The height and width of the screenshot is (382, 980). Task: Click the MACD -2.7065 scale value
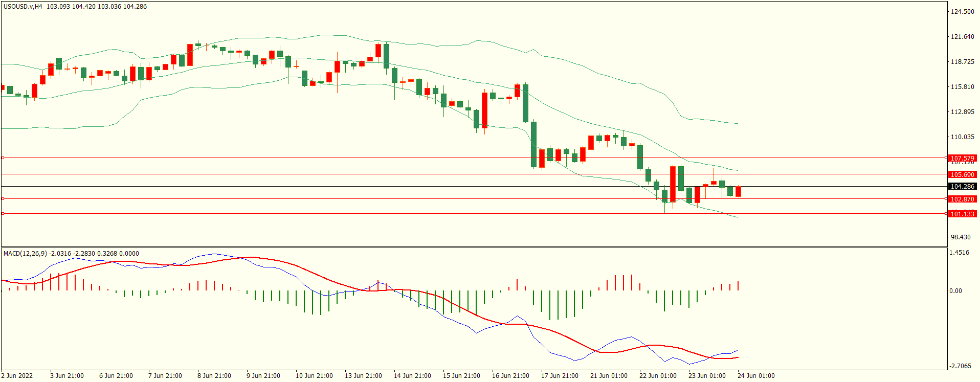pos(960,366)
